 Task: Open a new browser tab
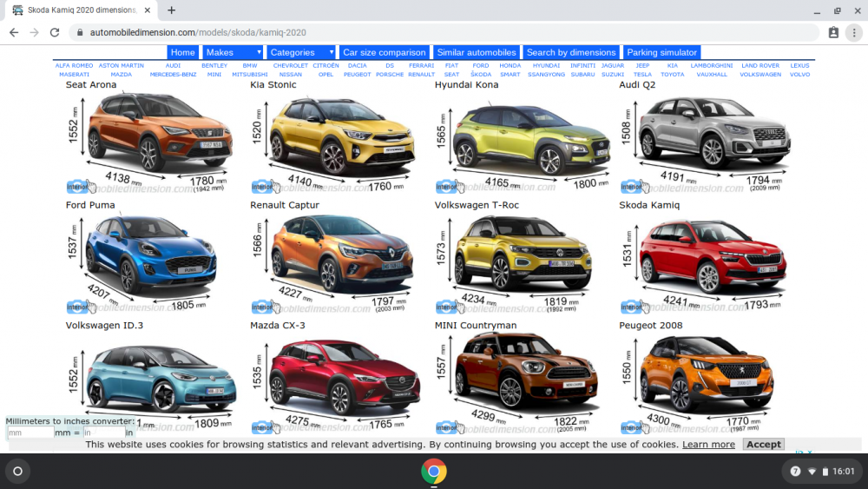[172, 10]
